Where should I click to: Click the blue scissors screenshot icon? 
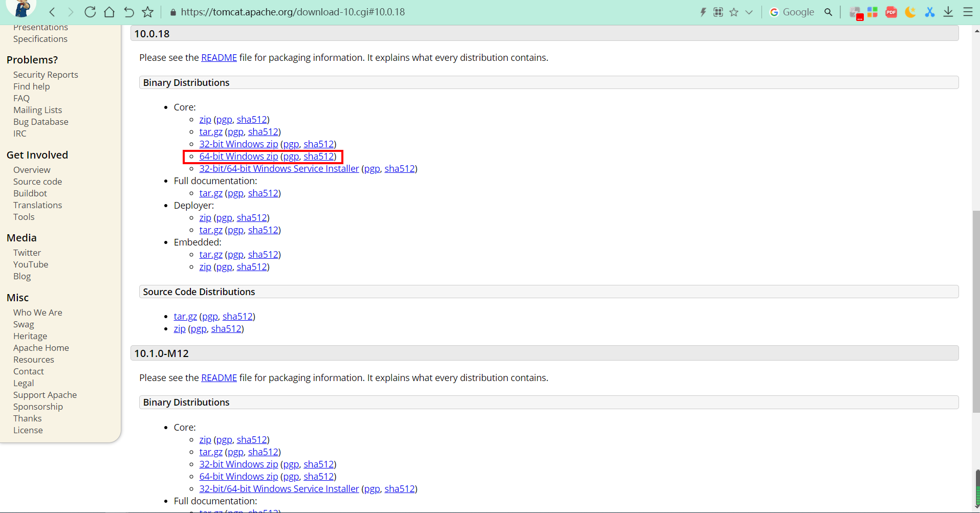930,12
